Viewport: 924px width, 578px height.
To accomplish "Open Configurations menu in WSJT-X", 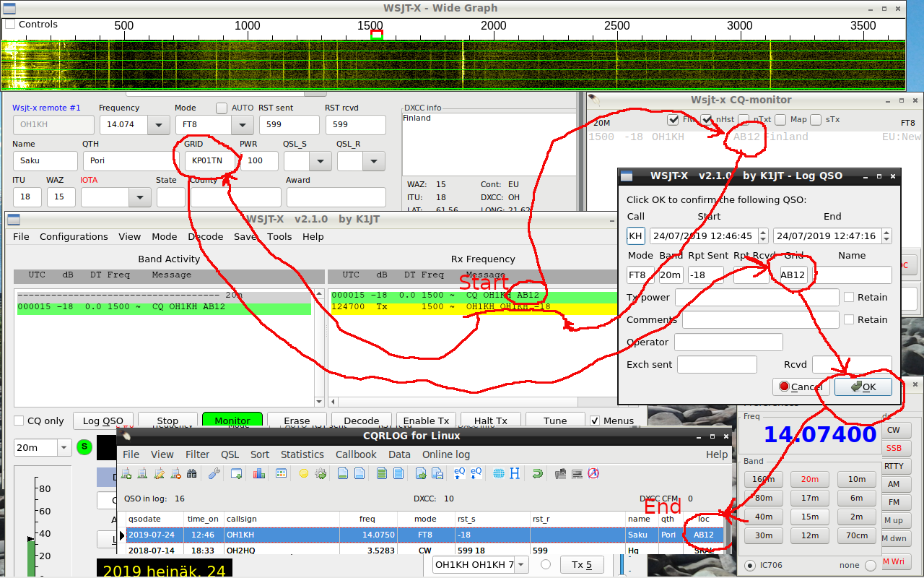I will pyautogui.click(x=74, y=236).
